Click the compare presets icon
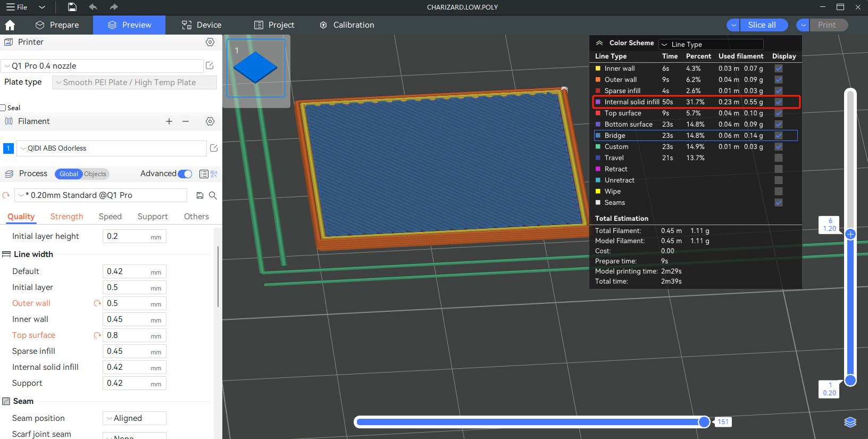Viewport: 868px width, 439px height. pos(214,174)
